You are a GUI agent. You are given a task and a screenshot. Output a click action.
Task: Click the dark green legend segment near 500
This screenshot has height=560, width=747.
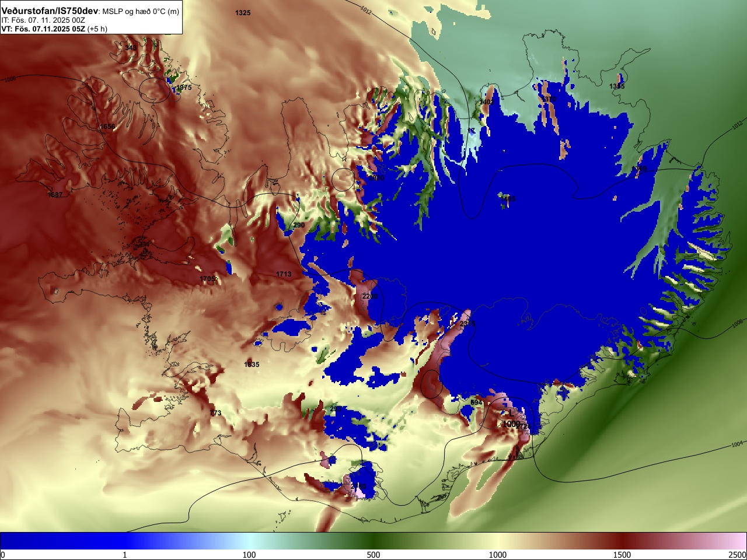tap(373, 541)
